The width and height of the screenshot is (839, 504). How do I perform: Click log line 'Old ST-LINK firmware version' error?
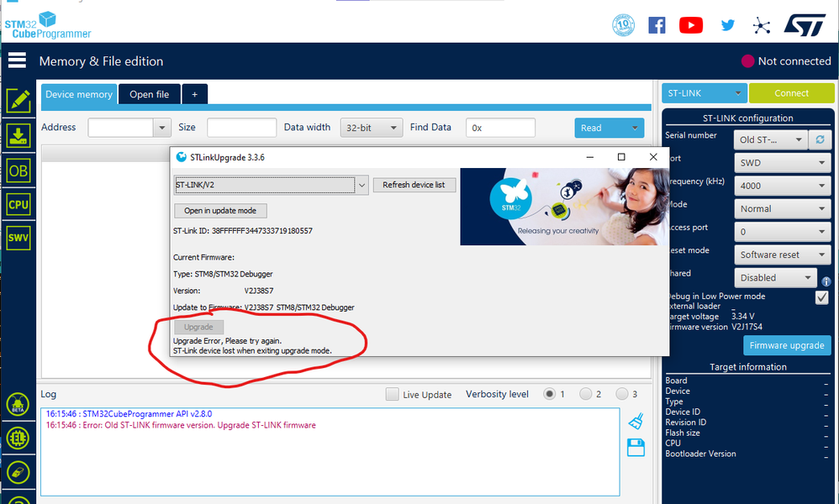[x=181, y=425]
